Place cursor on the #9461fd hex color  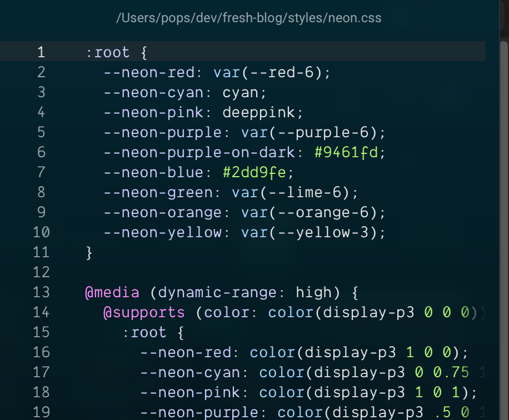[x=350, y=152]
